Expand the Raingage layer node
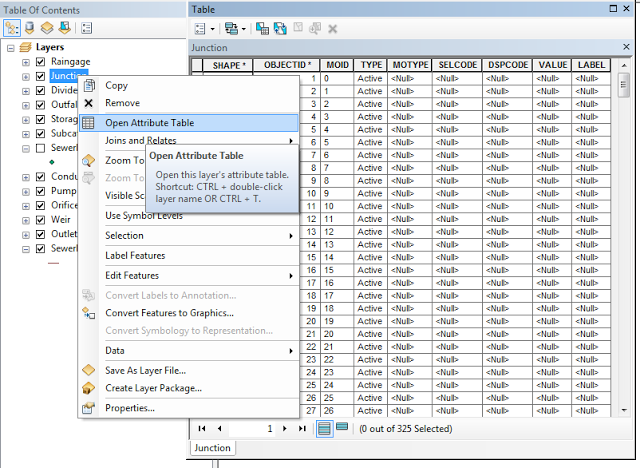Screen dimensions: 640x468 tap(26, 62)
